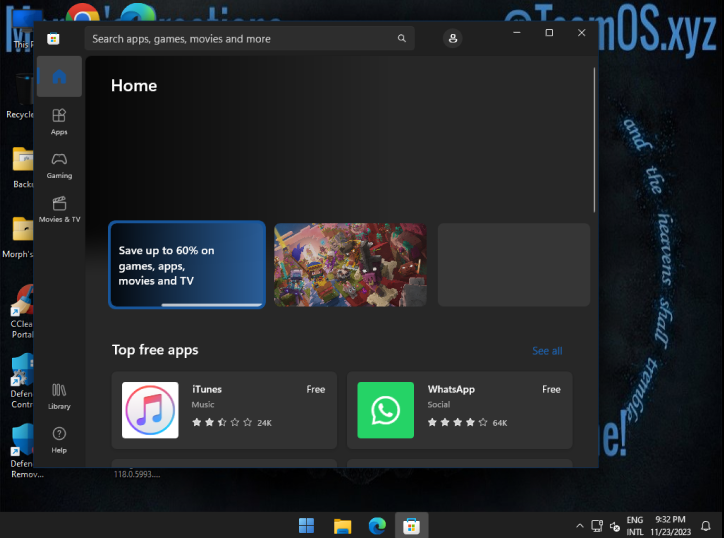
Task: Open the clock and date flyout
Action: (x=670, y=526)
